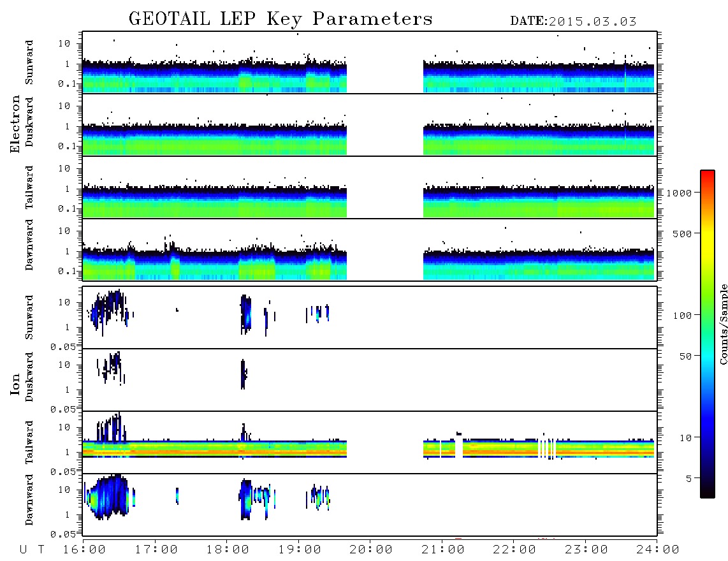Click the Ion Sunward axis label
Image resolution: width=728 pixels, height=561 pixels.
click(29, 317)
